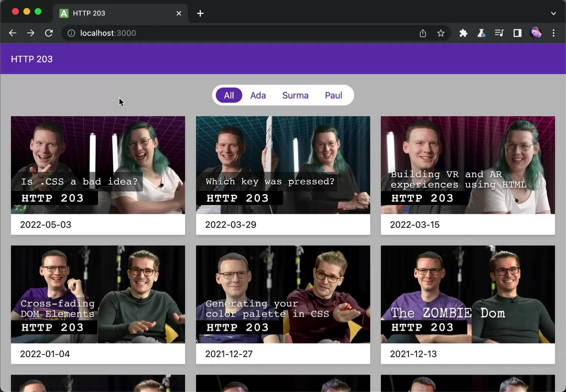This screenshot has height=392, width=566.
Task: Open the media controls icon
Action: [x=499, y=33]
